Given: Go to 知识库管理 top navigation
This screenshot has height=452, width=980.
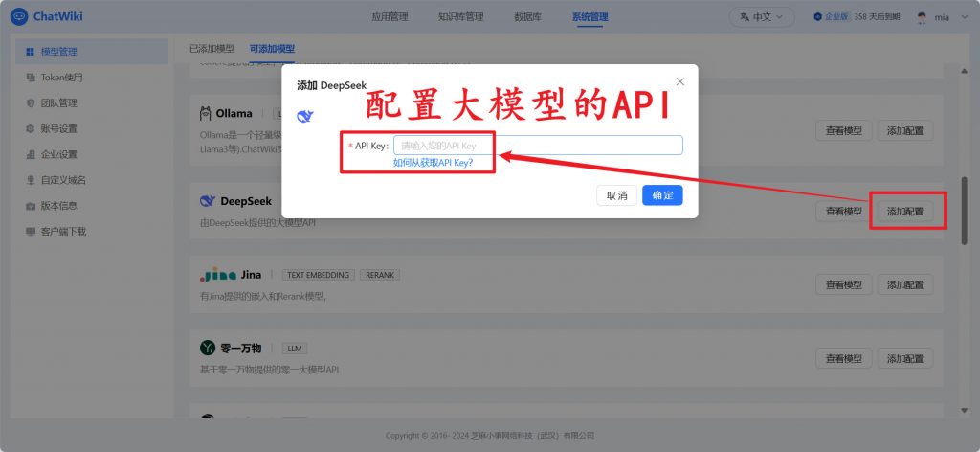Looking at the screenshot, I should pos(460,17).
